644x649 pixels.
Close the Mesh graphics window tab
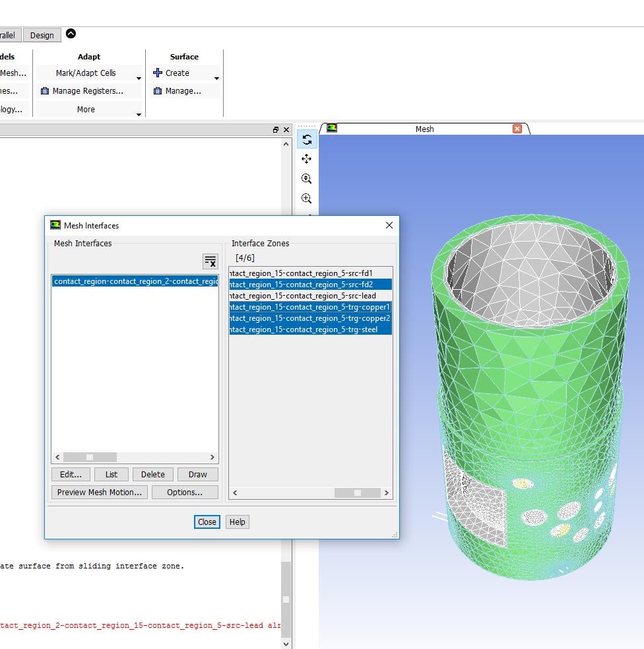click(517, 129)
